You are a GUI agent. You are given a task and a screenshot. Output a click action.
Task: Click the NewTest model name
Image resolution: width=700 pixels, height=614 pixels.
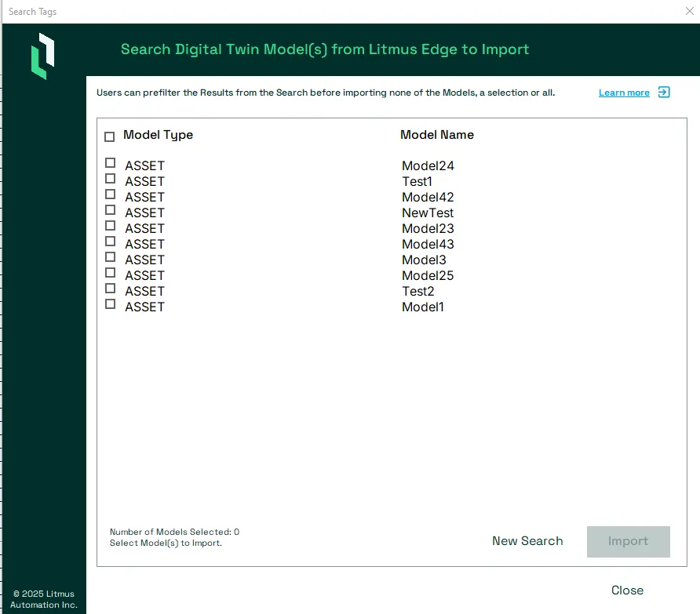pos(428,213)
